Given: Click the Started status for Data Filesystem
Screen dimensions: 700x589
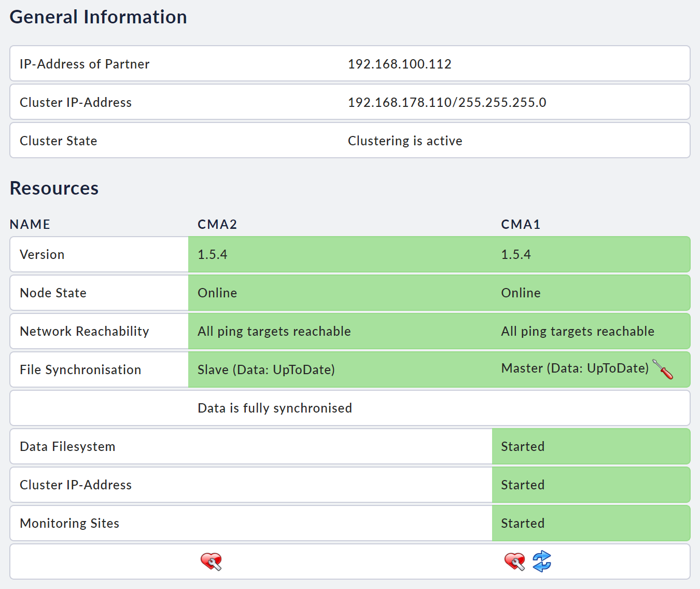Looking at the screenshot, I should coord(523,446).
